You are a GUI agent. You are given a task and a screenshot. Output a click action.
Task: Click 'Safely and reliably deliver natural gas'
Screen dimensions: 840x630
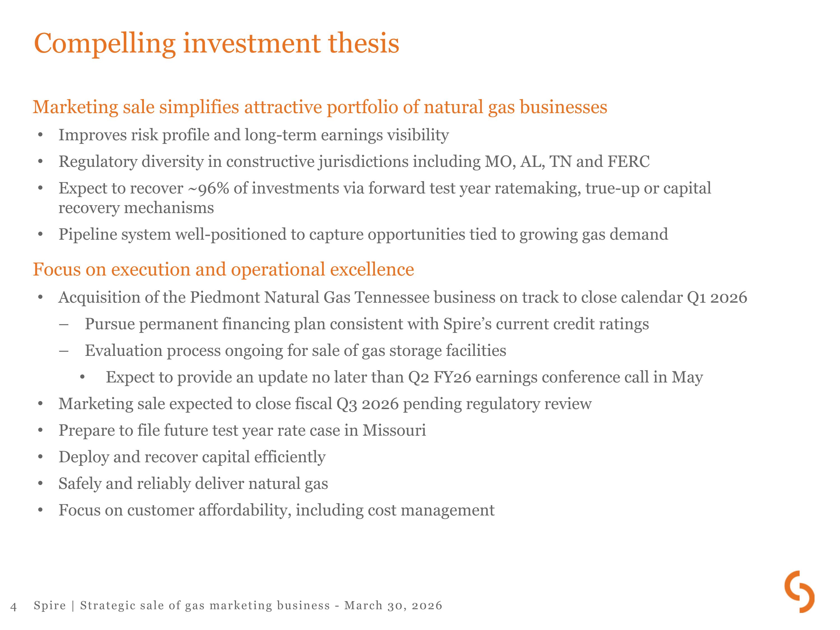(x=193, y=483)
